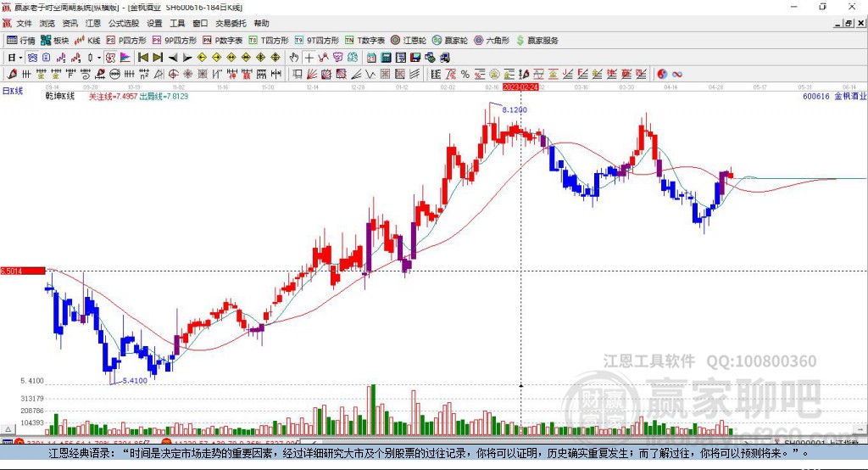
Task: Click the infinity loop icon
Action: pos(677,74)
